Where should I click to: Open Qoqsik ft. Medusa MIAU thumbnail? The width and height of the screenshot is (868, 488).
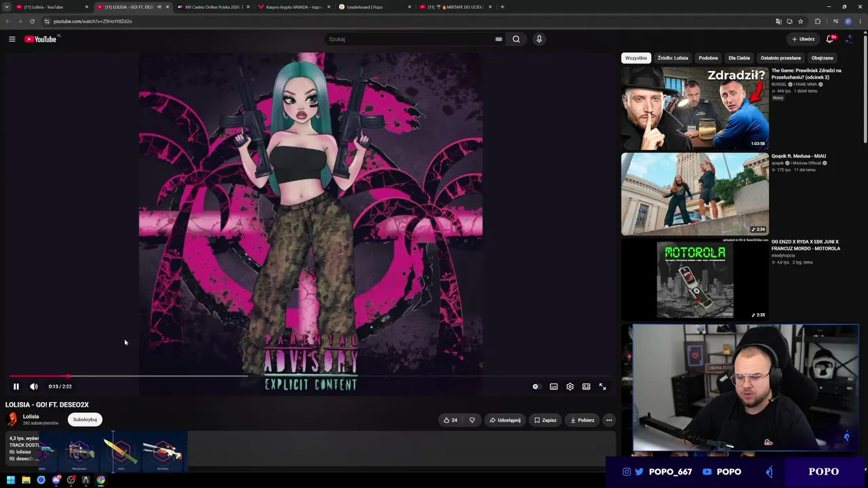(695, 194)
